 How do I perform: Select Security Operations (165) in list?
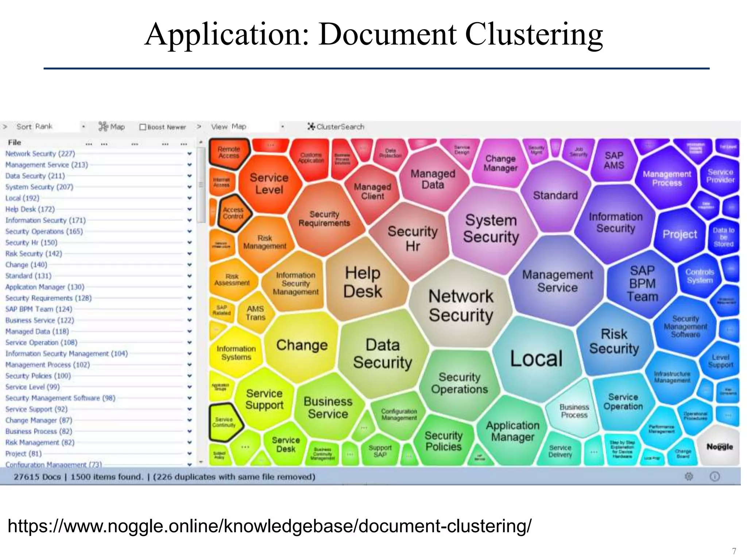coord(44,232)
